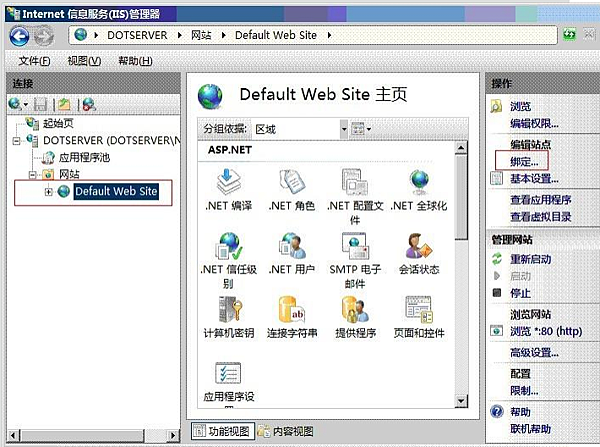
Task: Click the green refresh icon beside address bar
Action: [569, 35]
